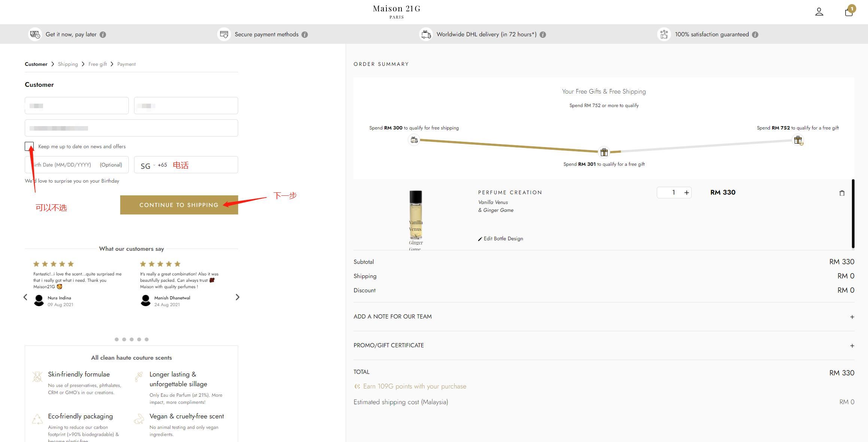Increase perfume quantity with plus button
This screenshot has width=868, height=442.
pos(687,192)
